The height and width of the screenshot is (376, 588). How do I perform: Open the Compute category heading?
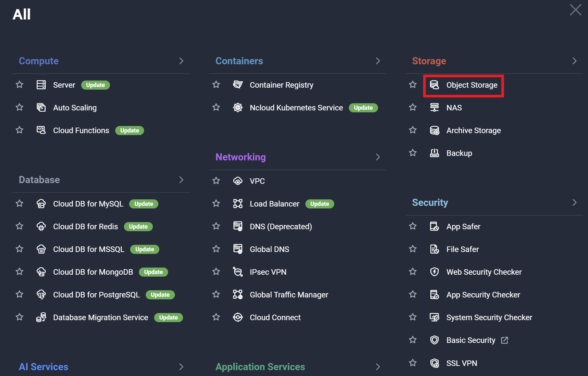point(39,61)
